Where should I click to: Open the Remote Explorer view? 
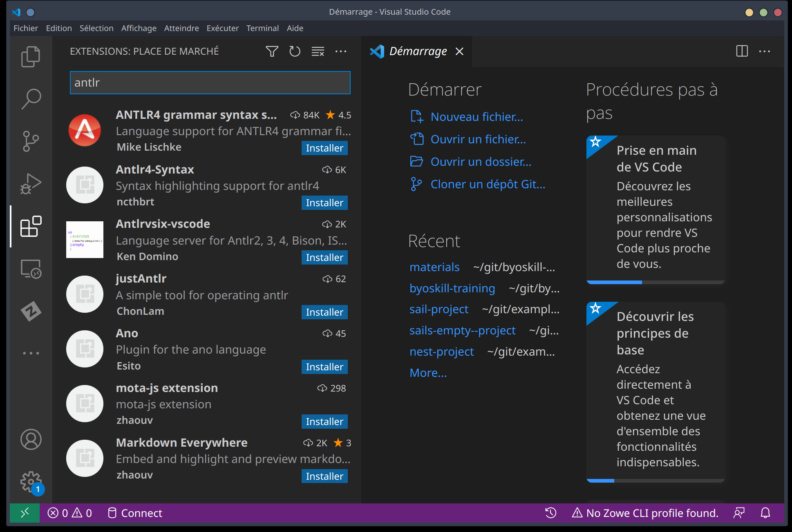coord(31,269)
